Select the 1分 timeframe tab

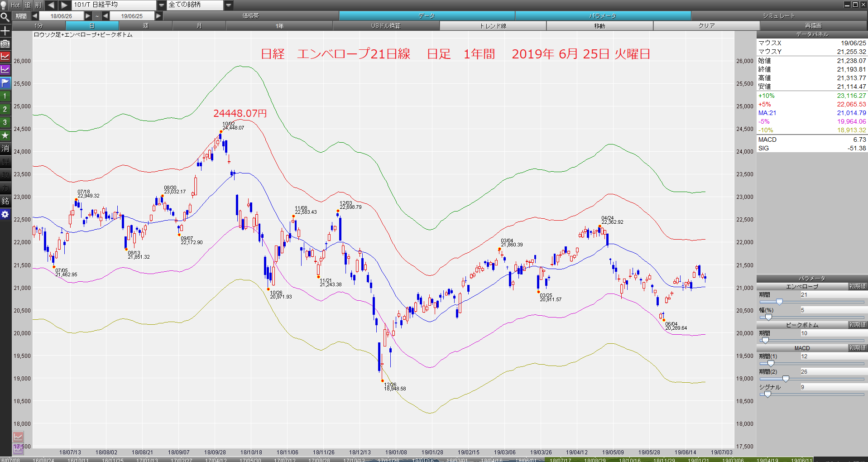click(x=39, y=26)
